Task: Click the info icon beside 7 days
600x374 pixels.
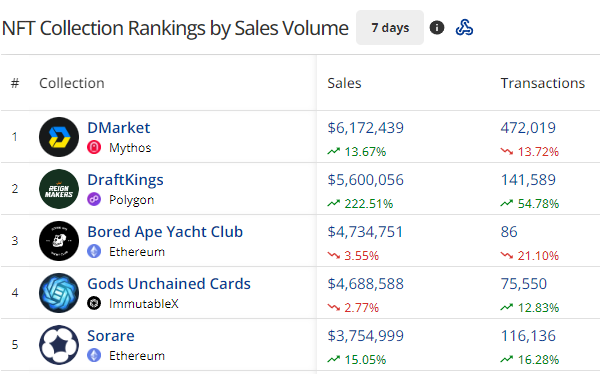Action: tap(437, 28)
